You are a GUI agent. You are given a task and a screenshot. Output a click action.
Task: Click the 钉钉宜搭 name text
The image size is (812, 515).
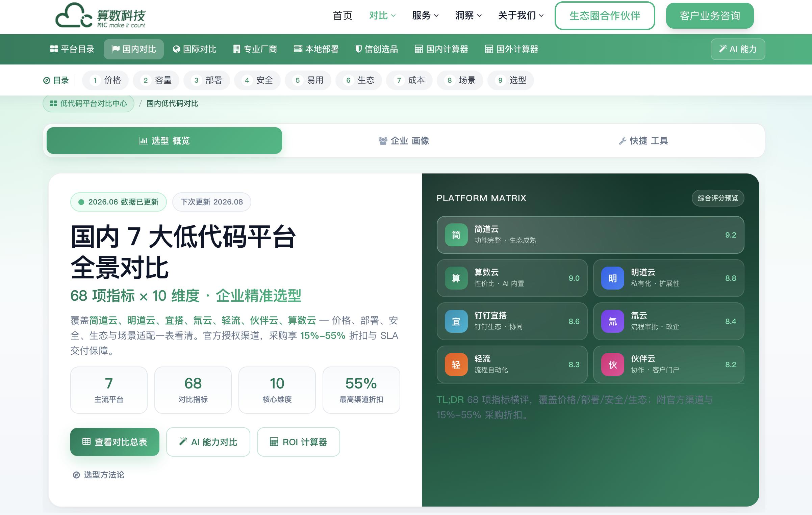point(490,316)
